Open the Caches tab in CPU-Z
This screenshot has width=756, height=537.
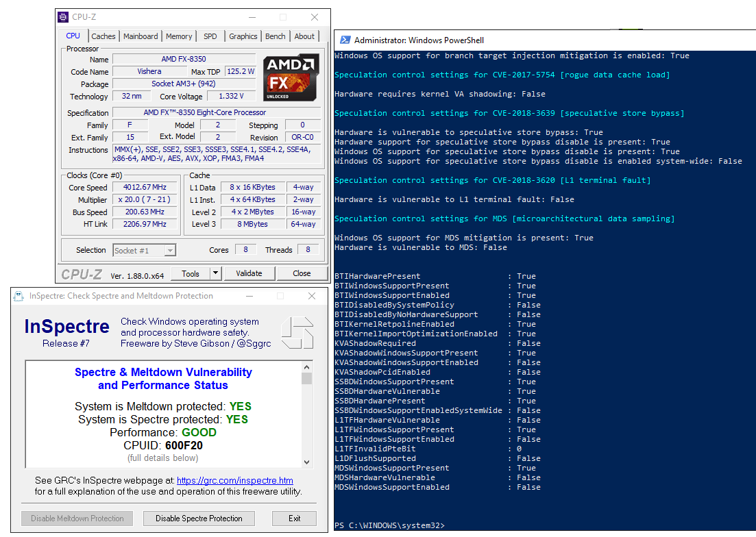pyautogui.click(x=103, y=36)
